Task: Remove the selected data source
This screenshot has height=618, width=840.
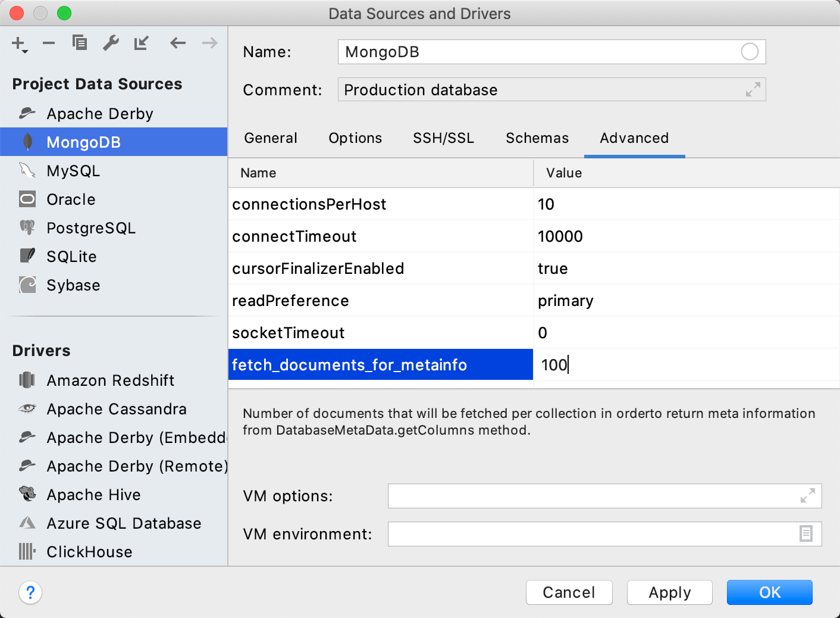Action: [48, 43]
